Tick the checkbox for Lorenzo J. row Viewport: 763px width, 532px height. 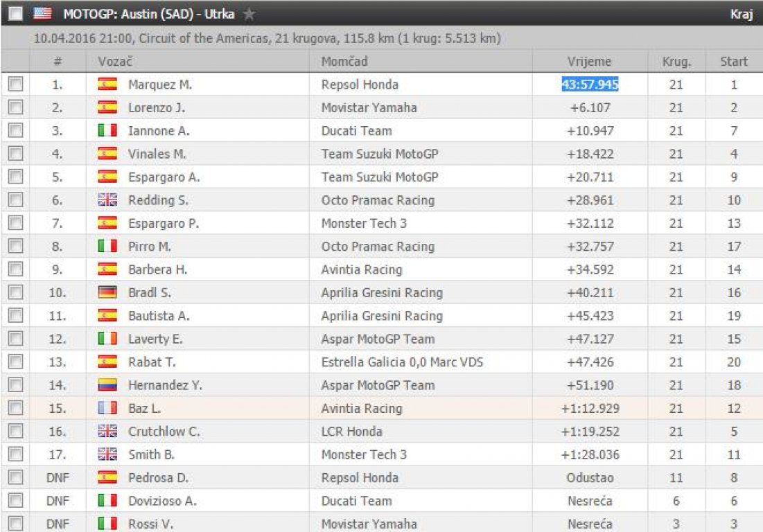pos(15,107)
